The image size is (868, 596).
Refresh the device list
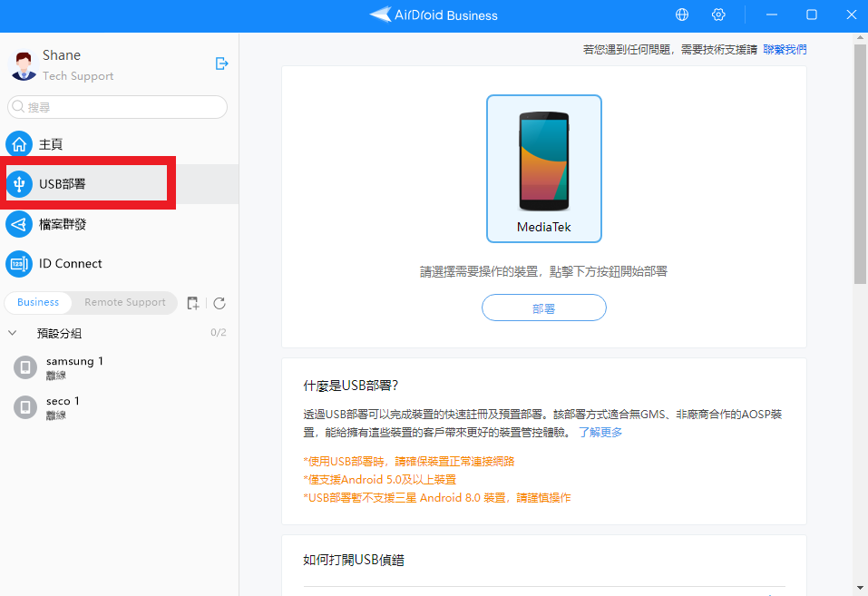tap(219, 303)
